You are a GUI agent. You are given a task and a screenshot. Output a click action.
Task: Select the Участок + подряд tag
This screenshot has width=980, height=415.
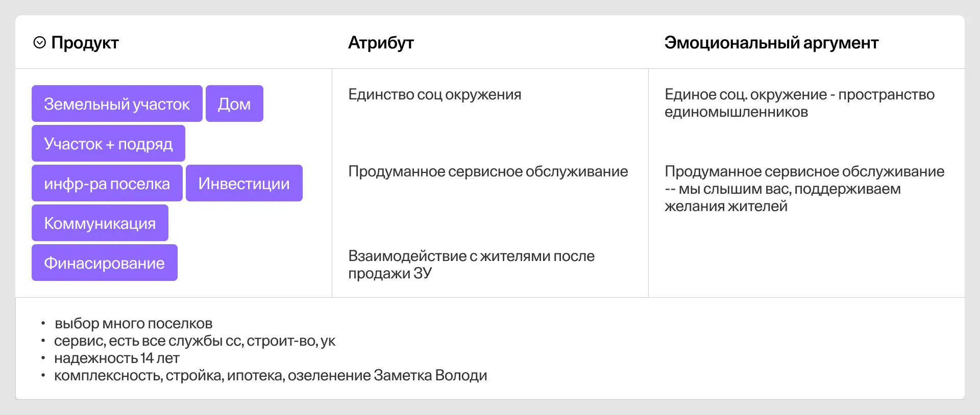(108, 144)
